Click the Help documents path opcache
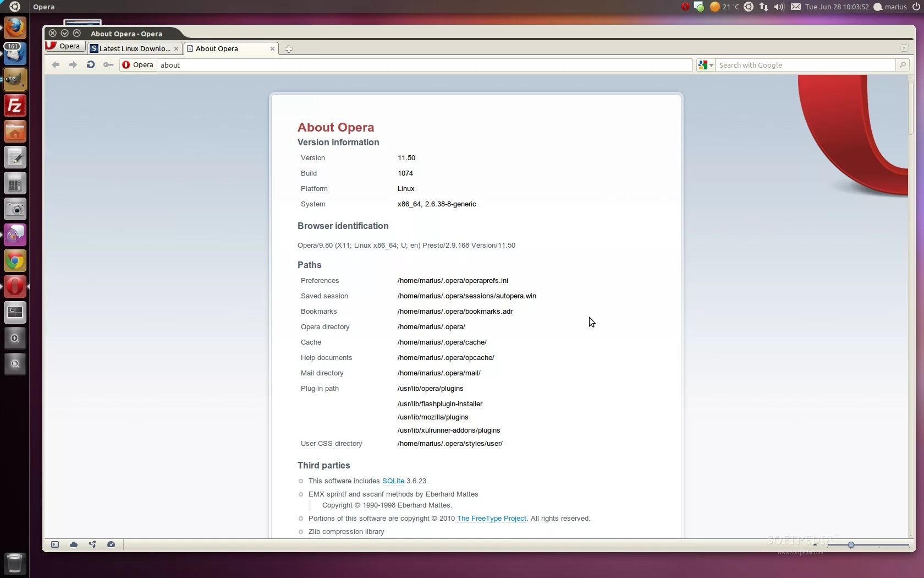 446,358
